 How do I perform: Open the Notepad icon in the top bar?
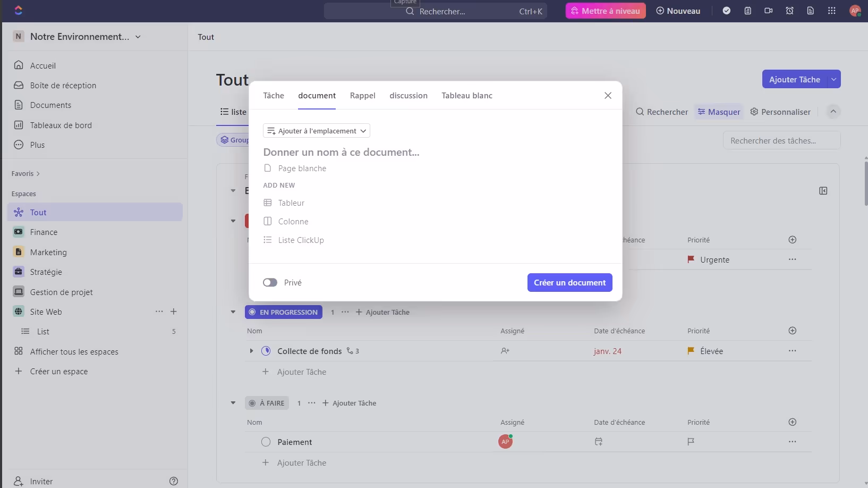click(747, 11)
